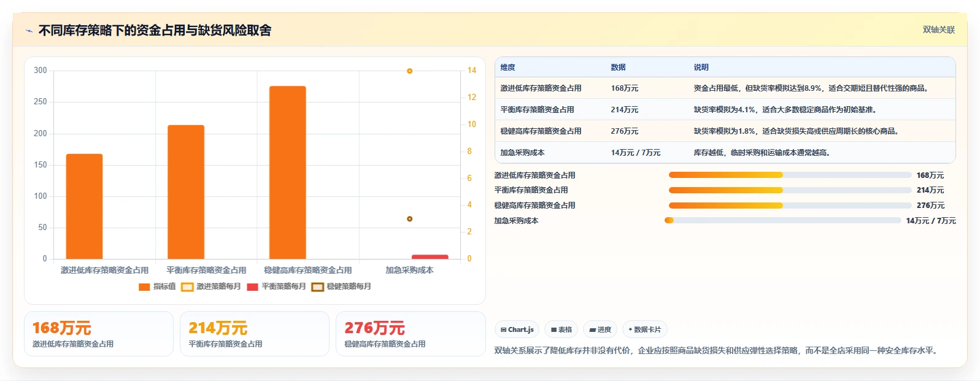Image resolution: width=980 pixels, height=381 pixels.
Task: Select table cell 激进低库存策略资金占用
Action: tap(541, 88)
